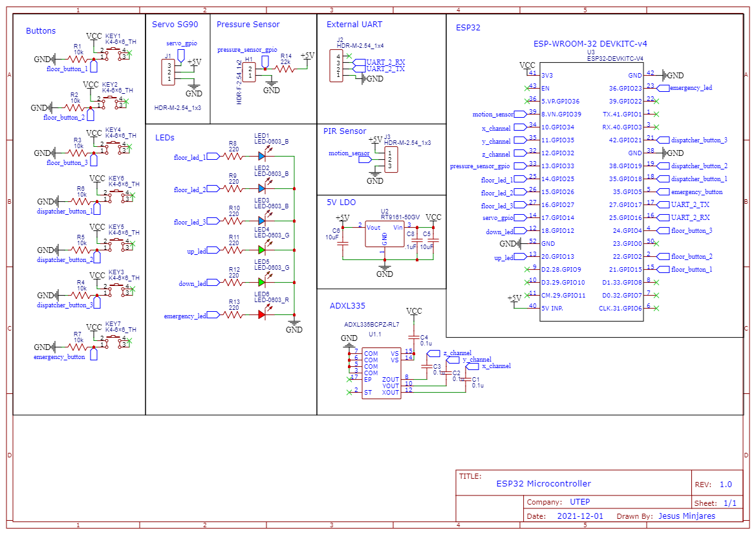The width and height of the screenshot is (756, 535).
Task: Select the U2 RT9161 regulator body
Action: point(384,234)
